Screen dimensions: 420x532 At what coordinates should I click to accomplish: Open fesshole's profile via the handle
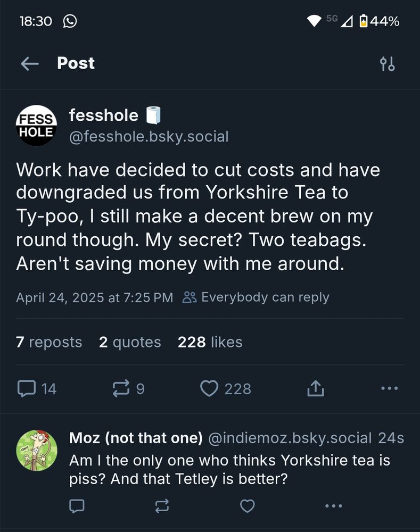coord(149,137)
